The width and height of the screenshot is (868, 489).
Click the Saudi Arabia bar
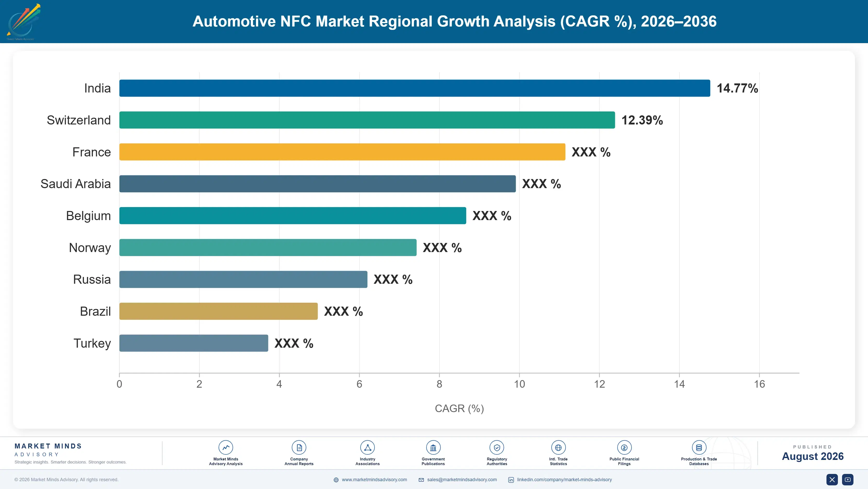click(317, 184)
